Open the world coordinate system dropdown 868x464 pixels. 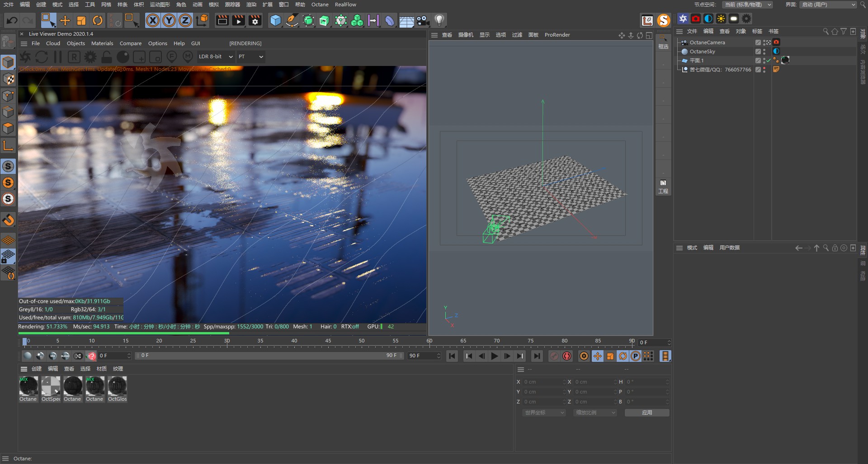pyautogui.click(x=544, y=412)
